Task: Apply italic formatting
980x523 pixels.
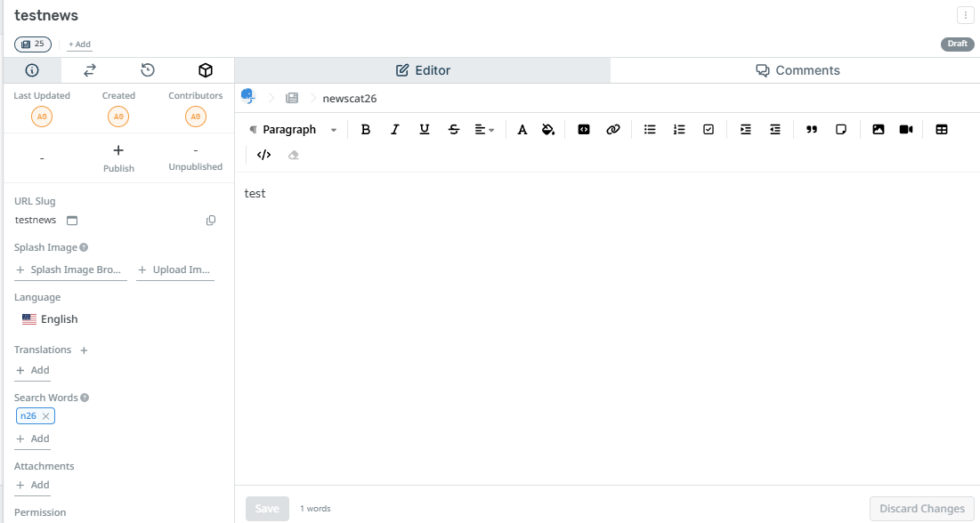Action: (x=395, y=130)
